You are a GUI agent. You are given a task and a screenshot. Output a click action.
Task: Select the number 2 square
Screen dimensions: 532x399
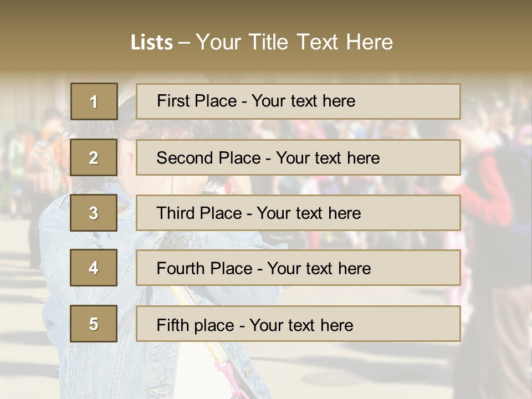click(x=94, y=157)
